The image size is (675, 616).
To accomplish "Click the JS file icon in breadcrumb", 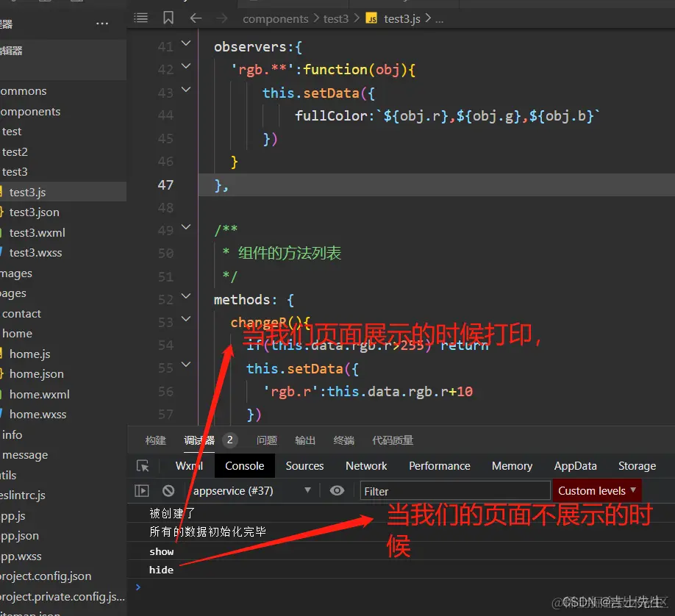I will (x=371, y=18).
